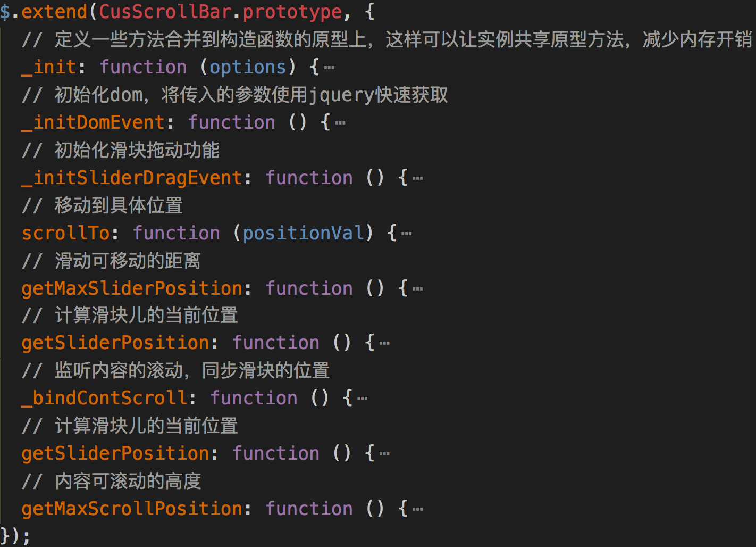
Task: Expand the folded _initSliderDragEvent function
Action: [x=418, y=179]
